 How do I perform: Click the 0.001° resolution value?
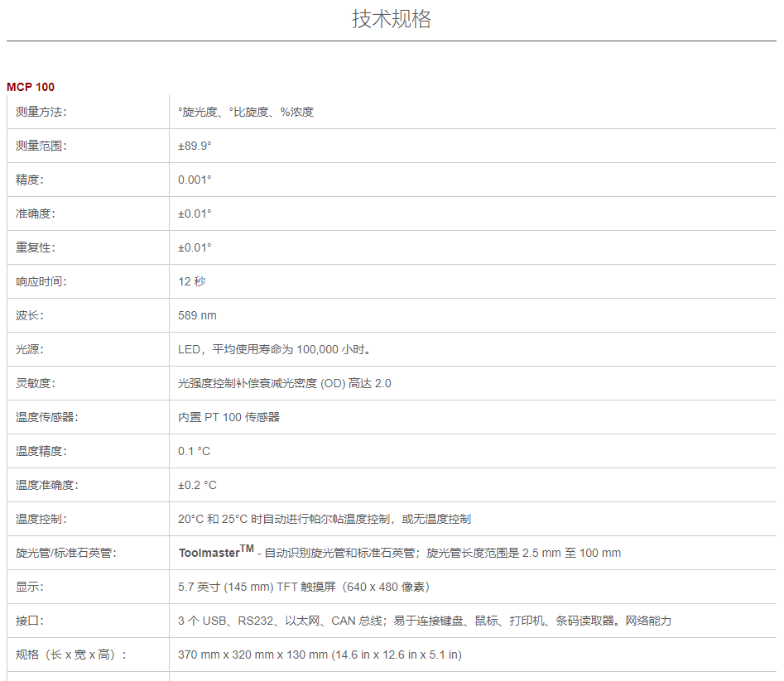pyautogui.click(x=195, y=180)
